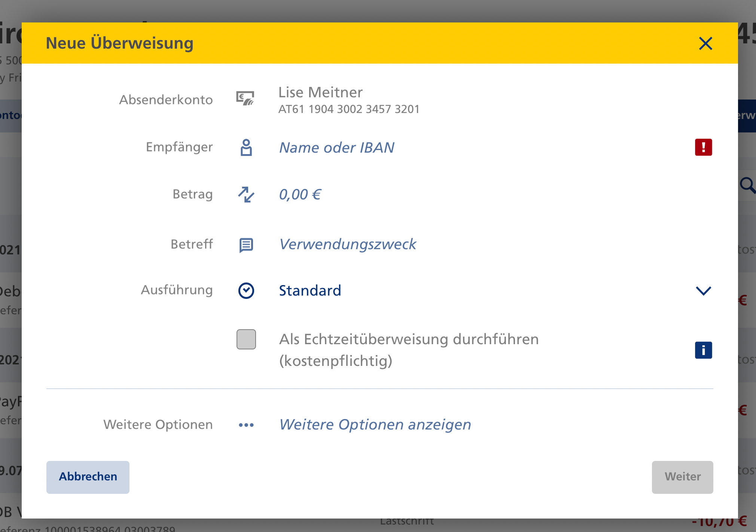Show Weitere Optionen anzeigen
Screen dimensions: 756x532
[375, 425]
